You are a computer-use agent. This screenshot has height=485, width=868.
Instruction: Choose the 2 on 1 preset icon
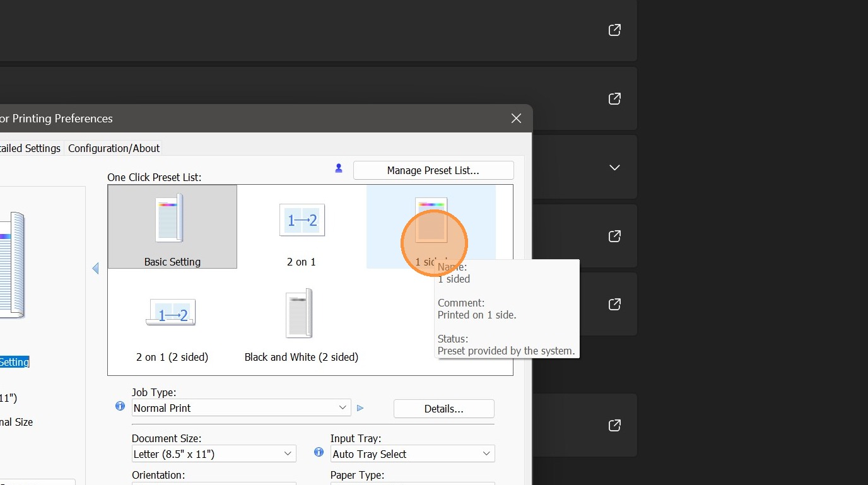click(x=302, y=220)
